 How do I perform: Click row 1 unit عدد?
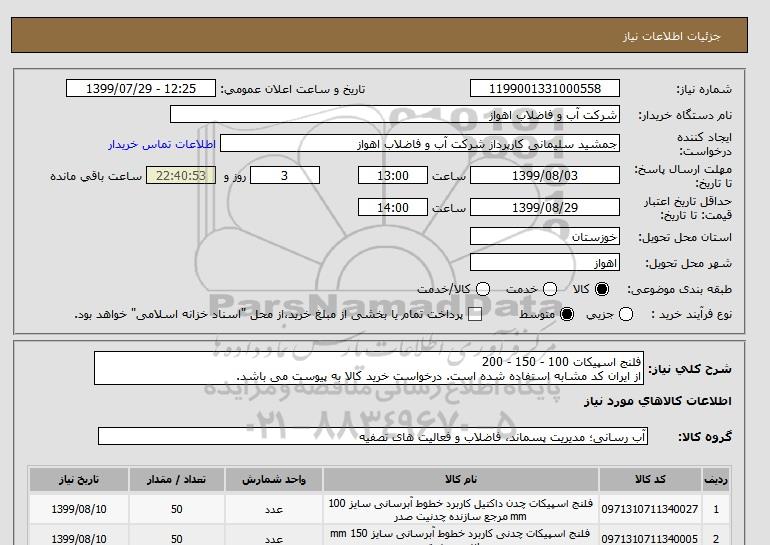[x=274, y=510]
